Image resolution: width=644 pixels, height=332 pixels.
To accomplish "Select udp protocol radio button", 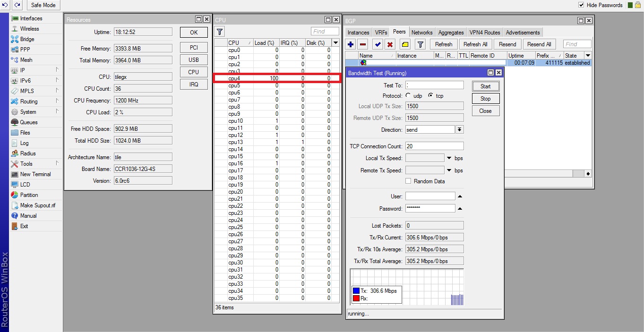I will [x=408, y=95].
